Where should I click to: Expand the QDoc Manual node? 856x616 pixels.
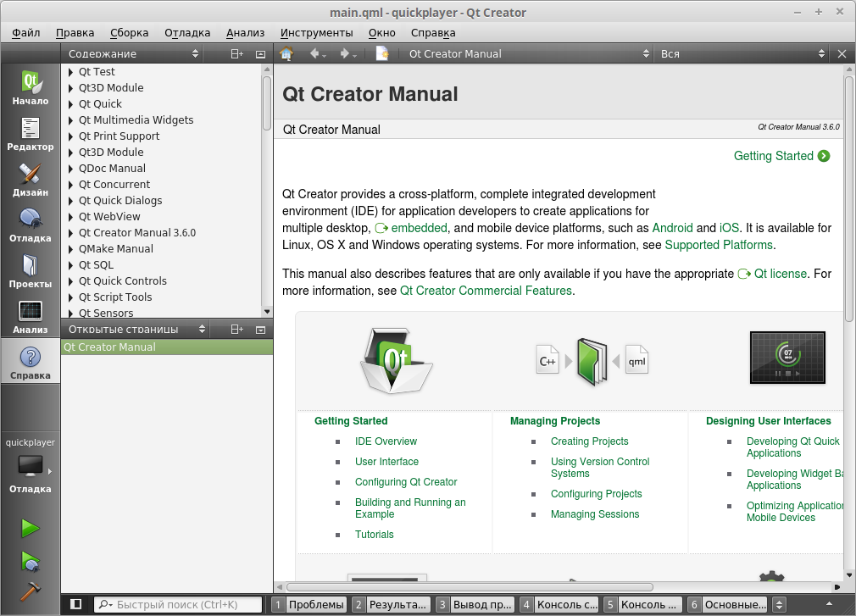(70, 169)
